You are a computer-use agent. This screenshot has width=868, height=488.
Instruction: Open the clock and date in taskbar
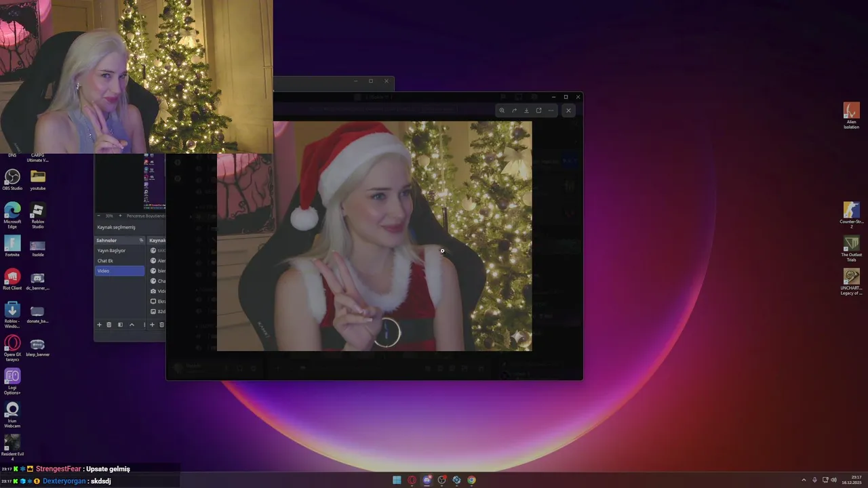pyautogui.click(x=852, y=480)
